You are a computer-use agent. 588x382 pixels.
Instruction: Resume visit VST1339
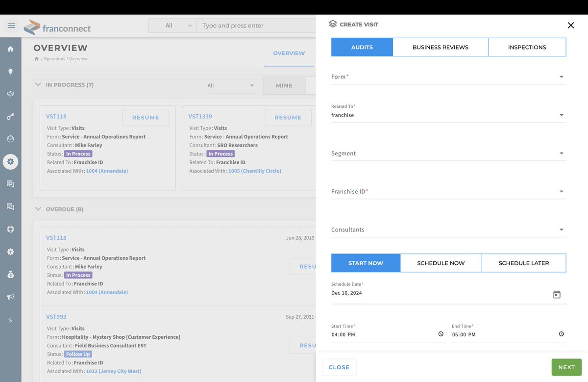pyautogui.click(x=288, y=118)
